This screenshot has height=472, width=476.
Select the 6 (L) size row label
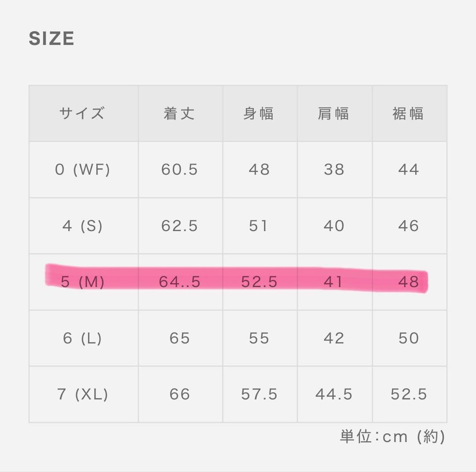(x=82, y=338)
